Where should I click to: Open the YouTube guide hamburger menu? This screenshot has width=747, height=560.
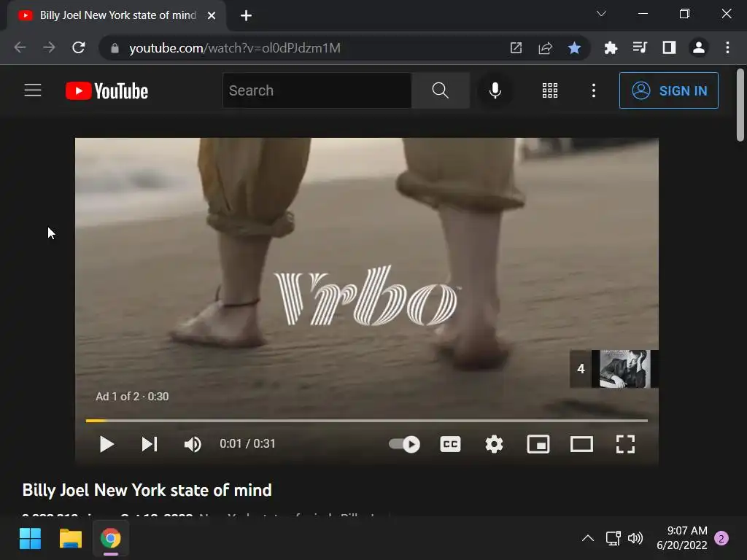pos(33,90)
